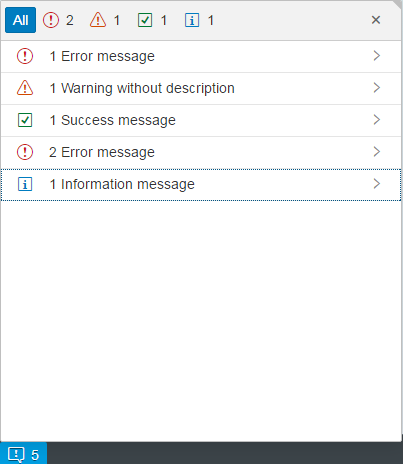
Task: Select the 1 Information message row
Action: pyautogui.click(x=201, y=185)
